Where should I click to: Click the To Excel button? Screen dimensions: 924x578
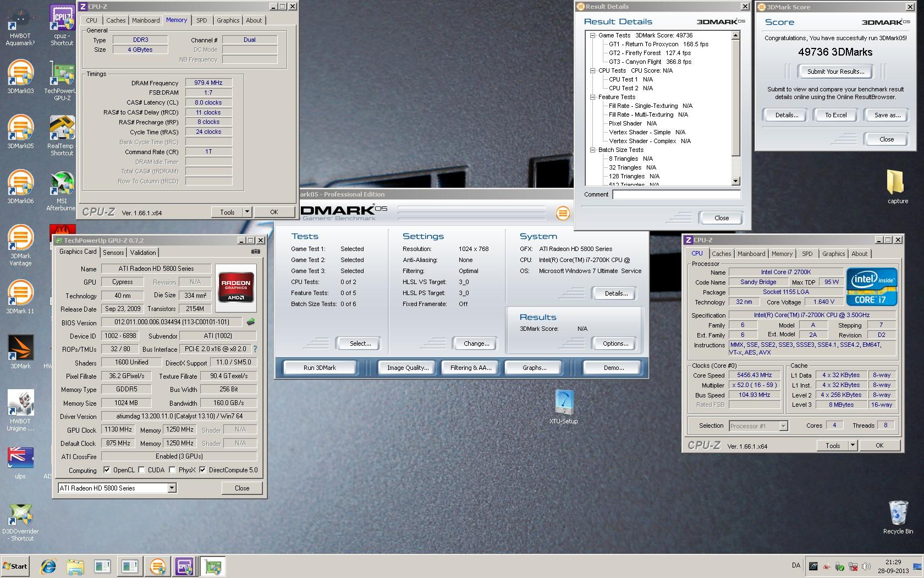coord(835,115)
